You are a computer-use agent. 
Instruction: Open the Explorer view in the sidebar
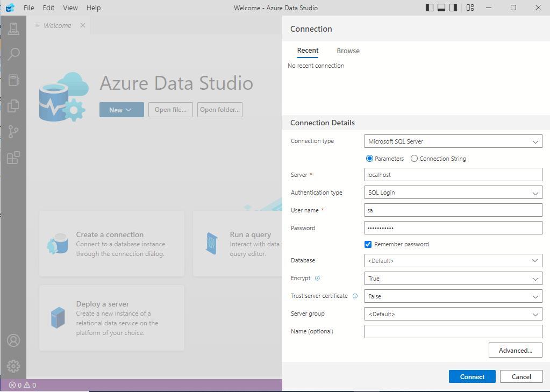click(x=13, y=106)
